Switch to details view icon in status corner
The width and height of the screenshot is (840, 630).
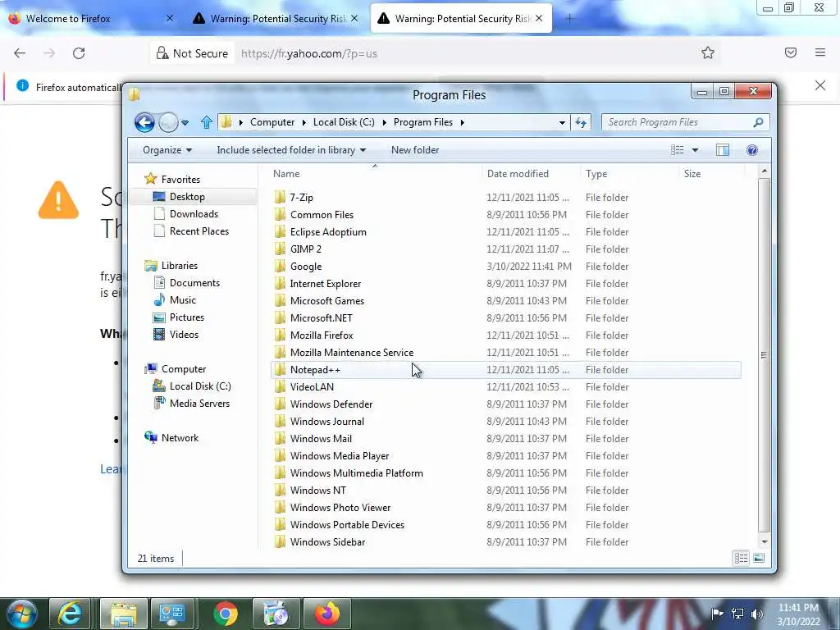[x=741, y=559]
